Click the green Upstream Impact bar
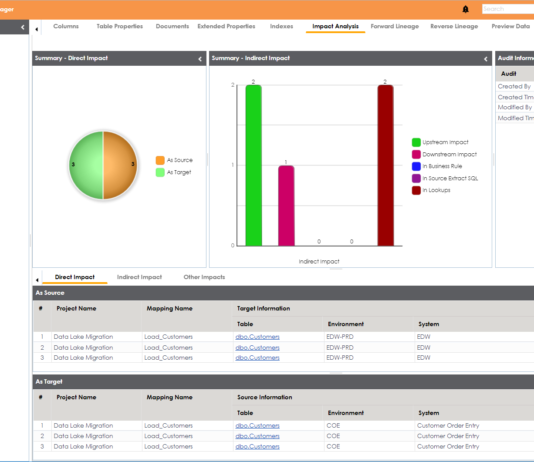The height and width of the screenshot is (462, 534). pos(254,165)
